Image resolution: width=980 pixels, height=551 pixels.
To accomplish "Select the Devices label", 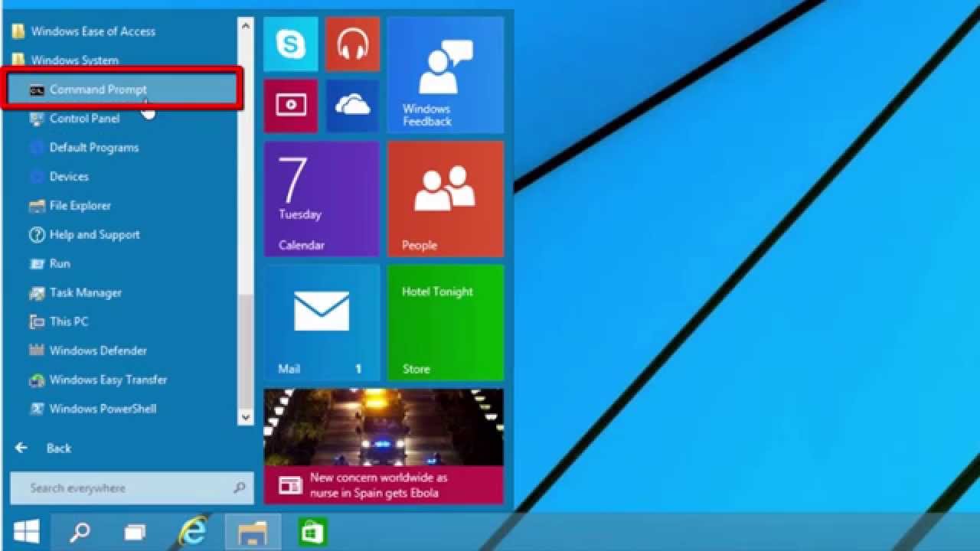I will pos(69,177).
